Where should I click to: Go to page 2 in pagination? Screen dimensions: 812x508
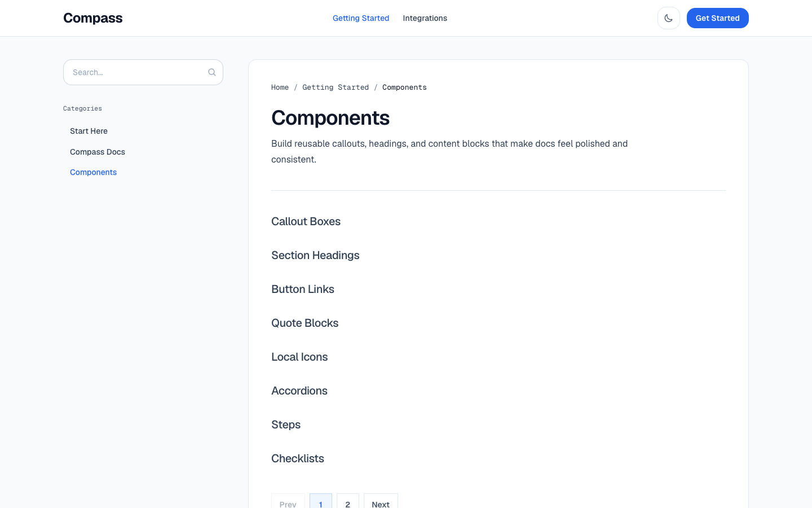pyautogui.click(x=348, y=501)
